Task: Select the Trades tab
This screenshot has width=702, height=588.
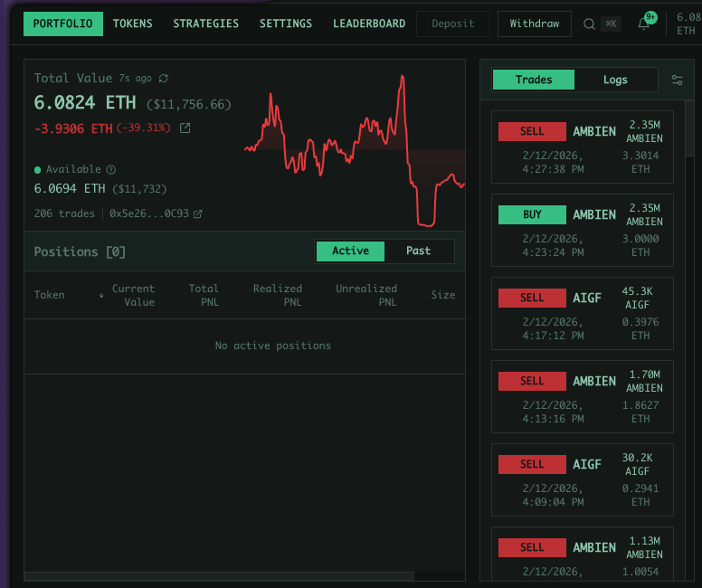Action: (x=534, y=80)
